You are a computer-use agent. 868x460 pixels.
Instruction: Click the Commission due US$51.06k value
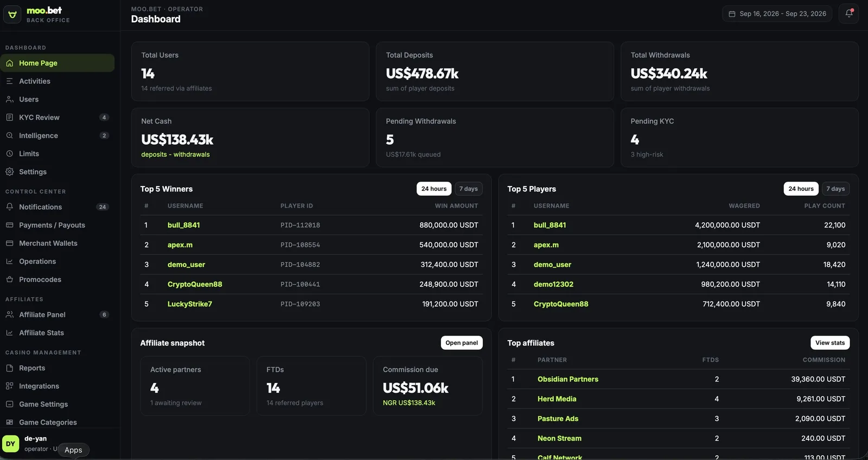click(416, 388)
